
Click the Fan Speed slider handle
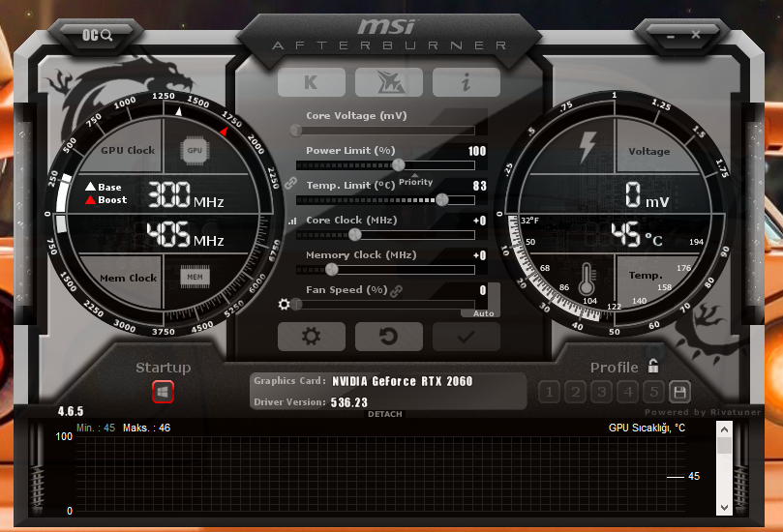296,304
